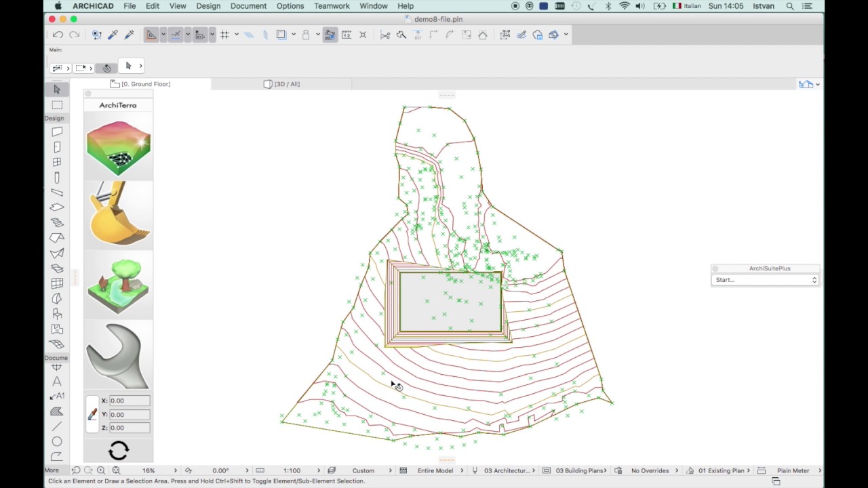Open ArchiTerra terrain creation tool
Screen dimensions: 868x488
tap(118, 146)
